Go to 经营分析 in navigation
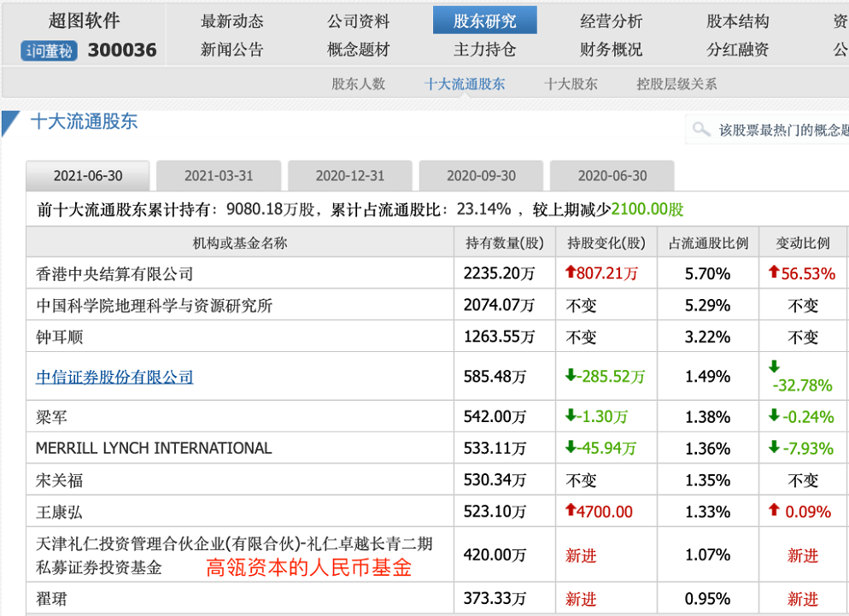Screen dimensions: 849x616 coord(611,21)
